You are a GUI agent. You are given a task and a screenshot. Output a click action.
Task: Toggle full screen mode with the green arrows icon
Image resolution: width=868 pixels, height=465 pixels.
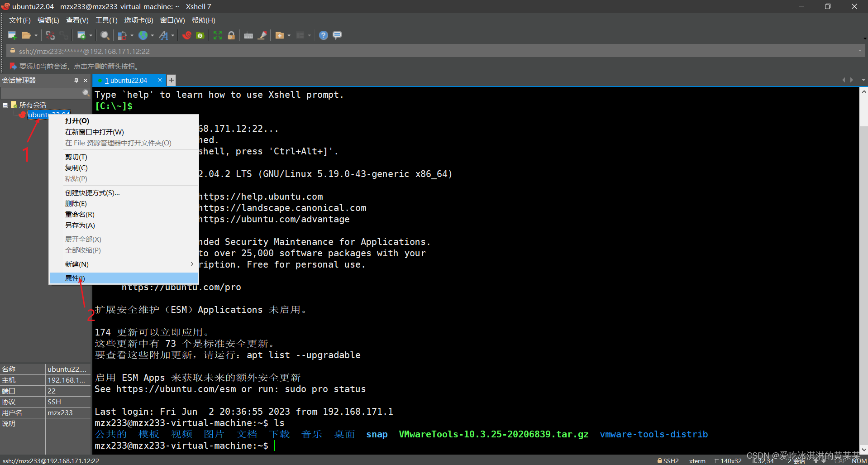click(218, 35)
